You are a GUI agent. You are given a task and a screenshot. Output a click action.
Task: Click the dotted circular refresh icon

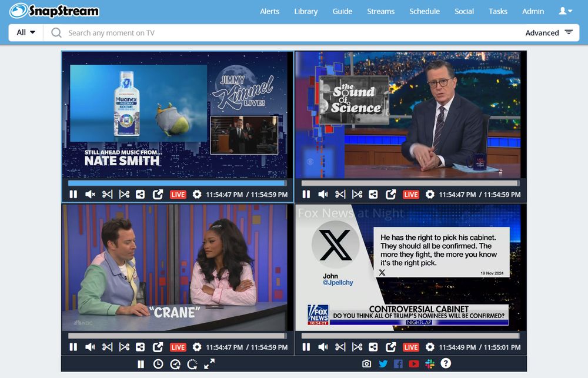(x=192, y=364)
